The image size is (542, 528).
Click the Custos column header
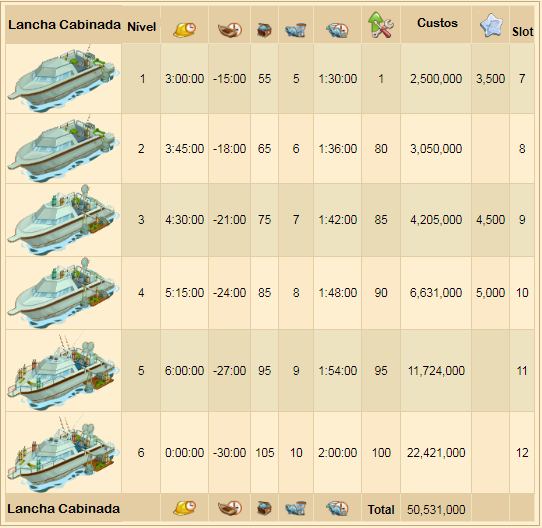(437, 23)
